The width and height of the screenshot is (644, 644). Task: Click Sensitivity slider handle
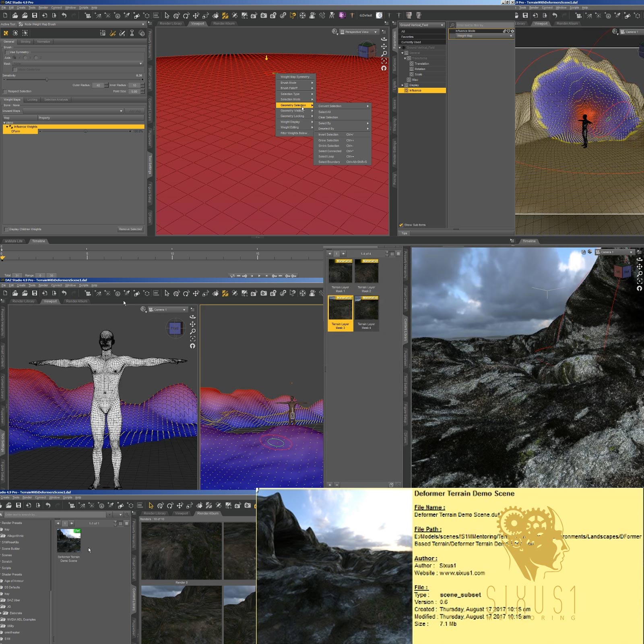coord(47,80)
